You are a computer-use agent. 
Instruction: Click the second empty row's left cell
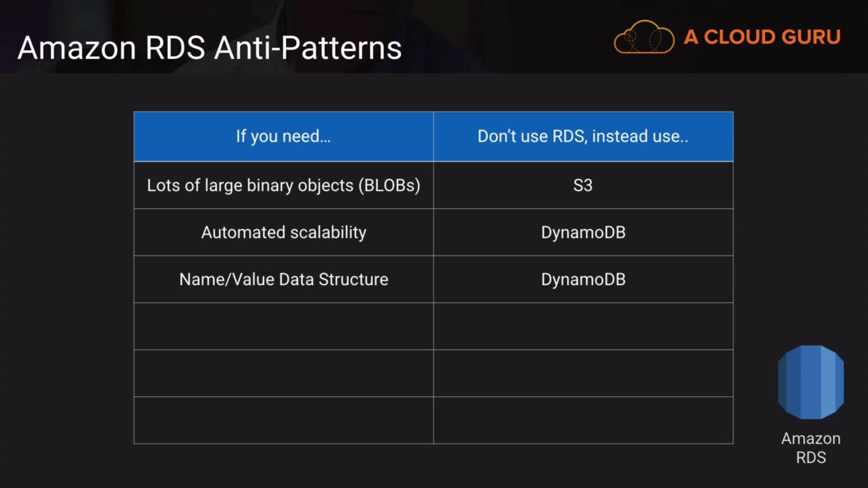click(283, 373)
